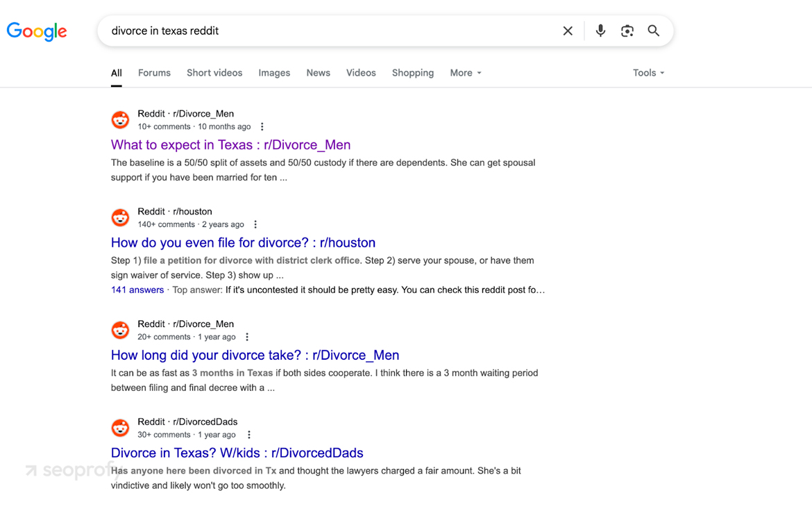This screenshot has width=812, height=507.
Task: Start voice search with the microphone icon
Action: pos(600,31)
